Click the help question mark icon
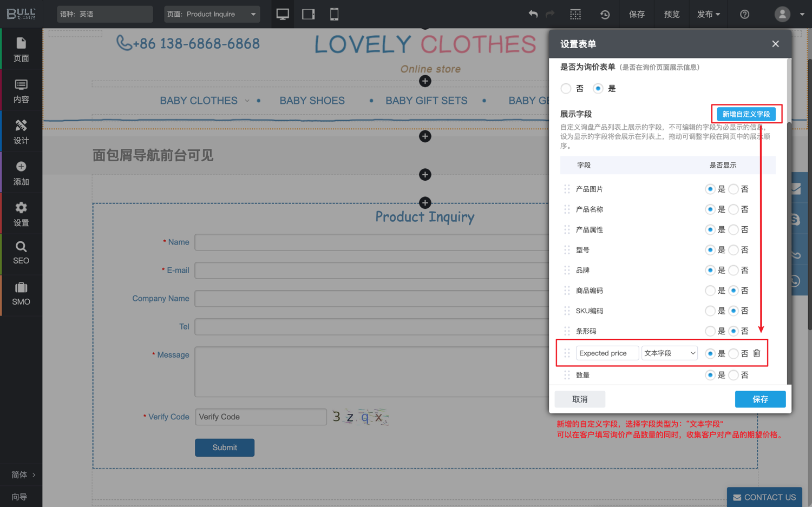 (744, 15)
